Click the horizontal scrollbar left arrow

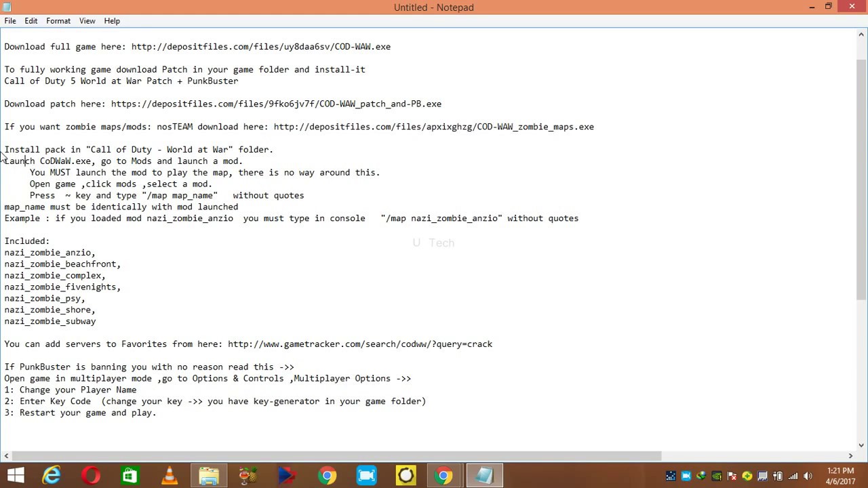point(6,456)
